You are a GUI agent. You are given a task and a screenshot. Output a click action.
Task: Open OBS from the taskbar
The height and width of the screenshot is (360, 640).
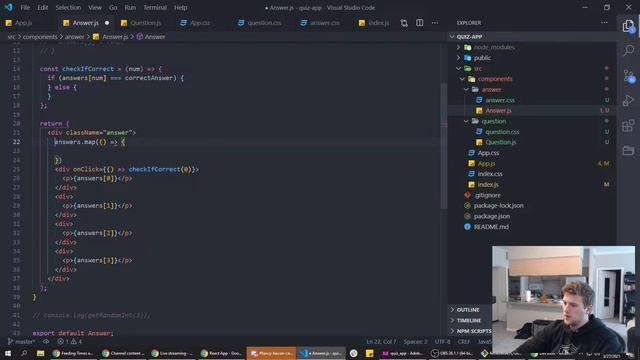pyautogui.click(x=452, y=353)
